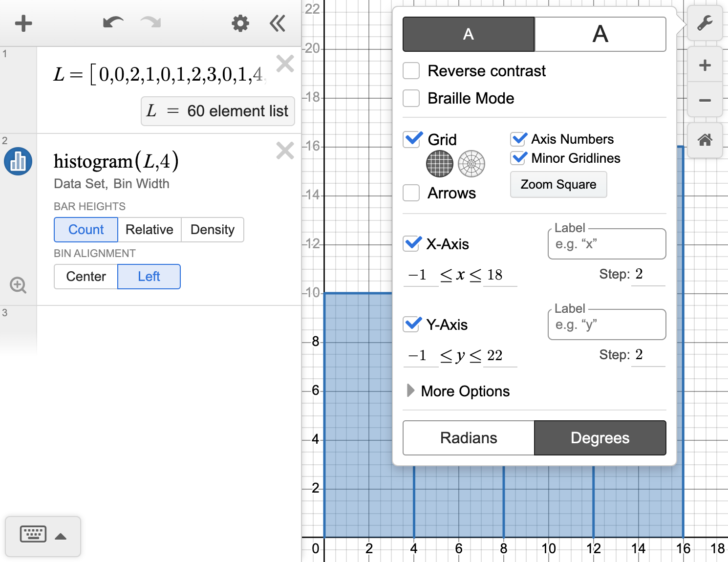This screenshot has width=728, height=562.
Task: Switch angle mode to Radians
Action: click(468, 438)
